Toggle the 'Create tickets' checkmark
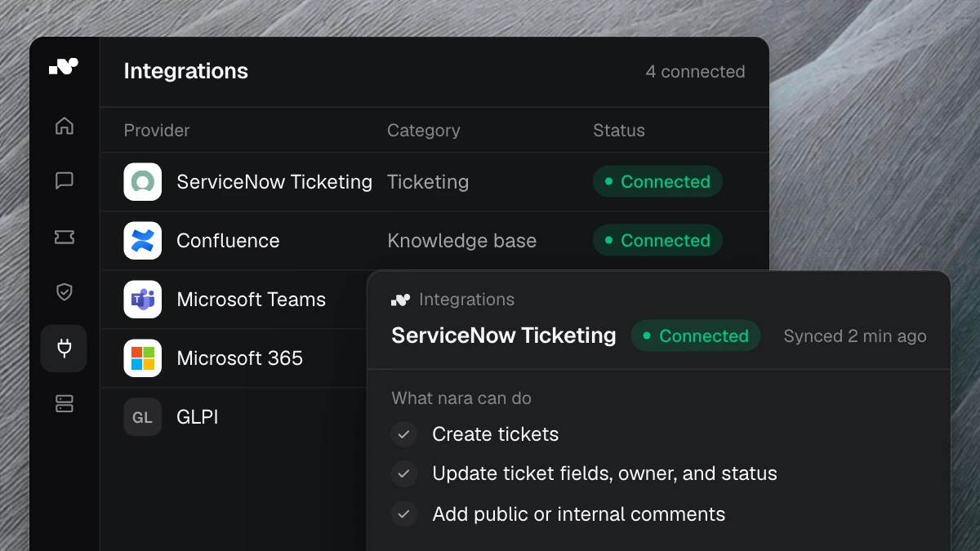Image resolution: width=980 pixels, height=551 pixels. pos(404,434)
